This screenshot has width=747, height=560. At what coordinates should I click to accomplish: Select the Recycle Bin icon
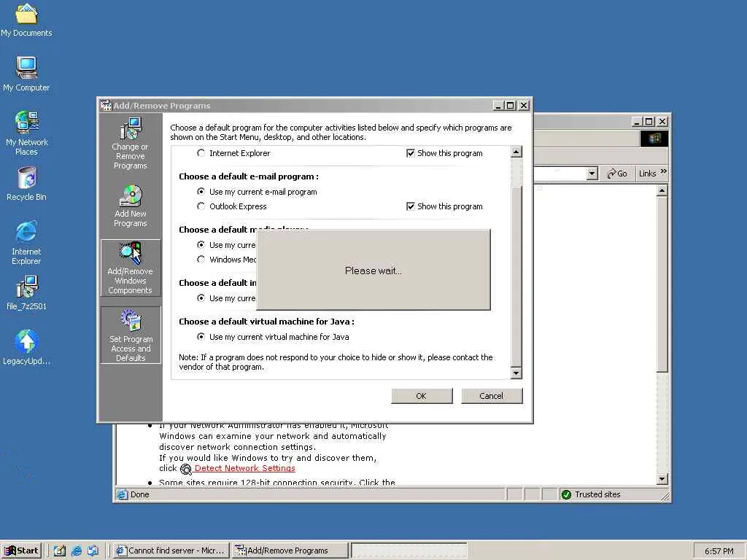[26, 184]
